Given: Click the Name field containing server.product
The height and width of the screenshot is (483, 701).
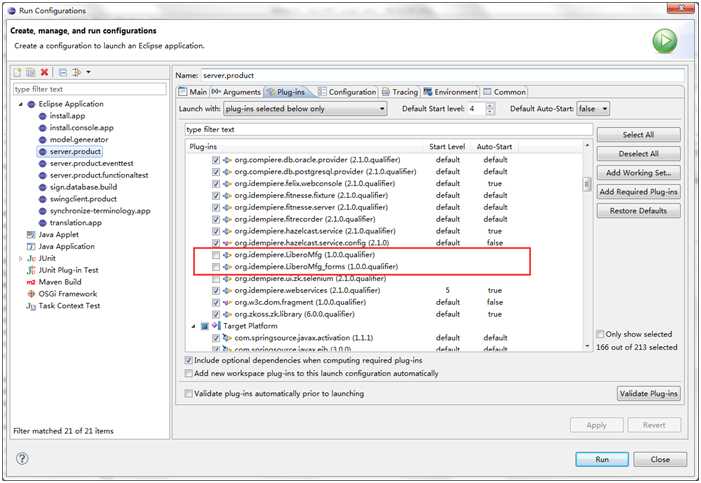Looking at the screenshot, I should [443, 75].
